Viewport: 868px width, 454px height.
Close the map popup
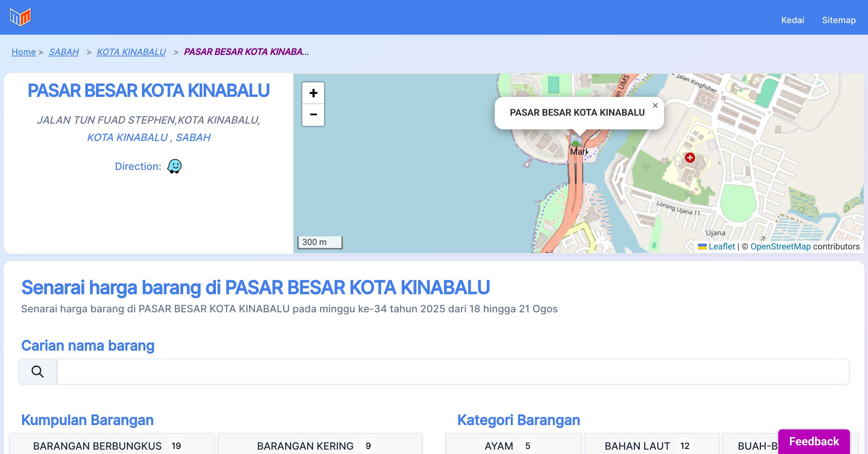tap(655, 106)
